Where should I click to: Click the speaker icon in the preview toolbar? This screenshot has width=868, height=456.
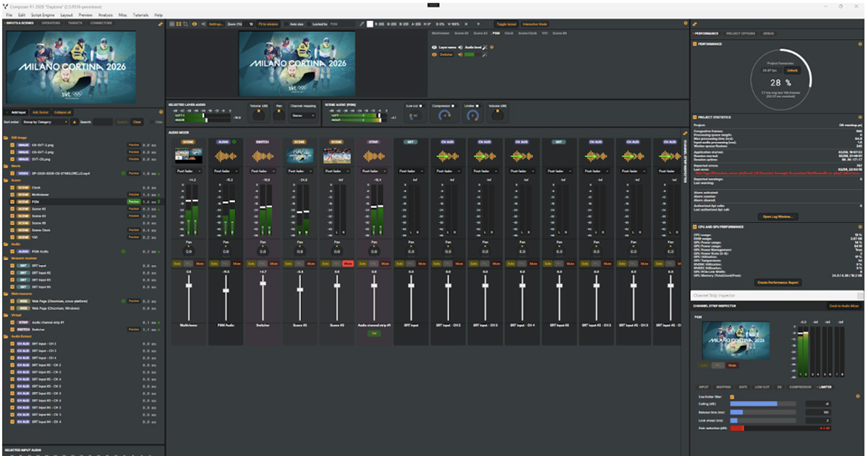(202, 24)
